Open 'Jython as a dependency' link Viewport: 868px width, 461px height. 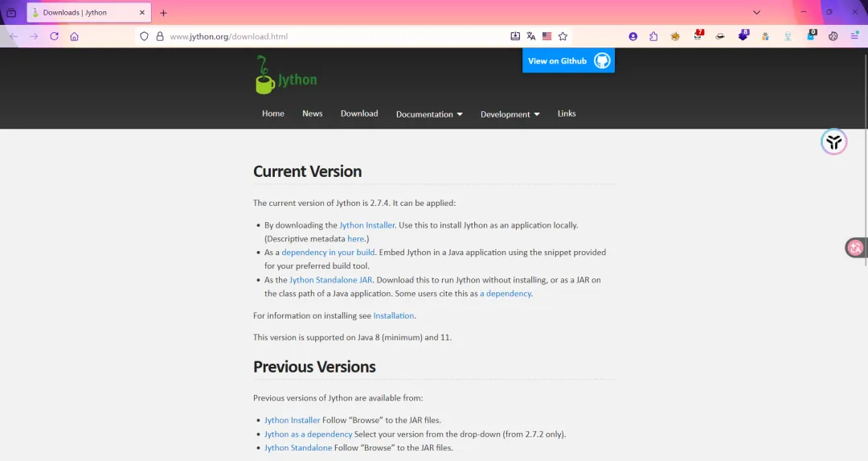[309, 434]
